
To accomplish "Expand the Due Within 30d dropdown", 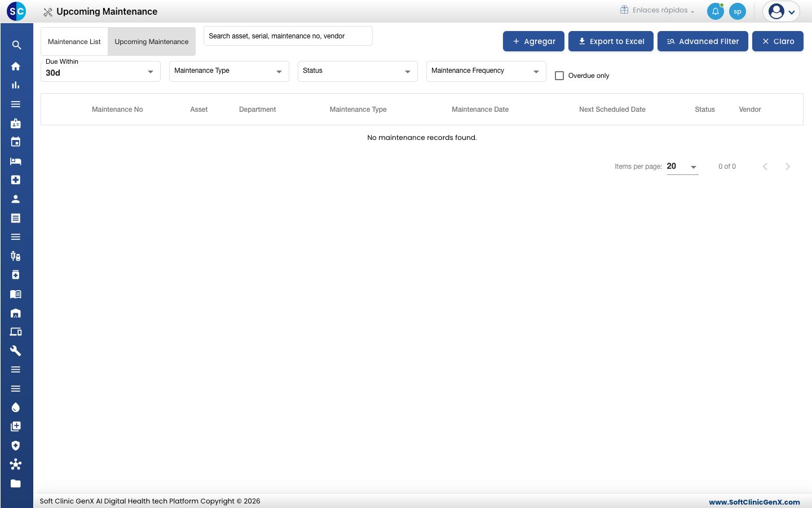I will [x=100, y=72].
